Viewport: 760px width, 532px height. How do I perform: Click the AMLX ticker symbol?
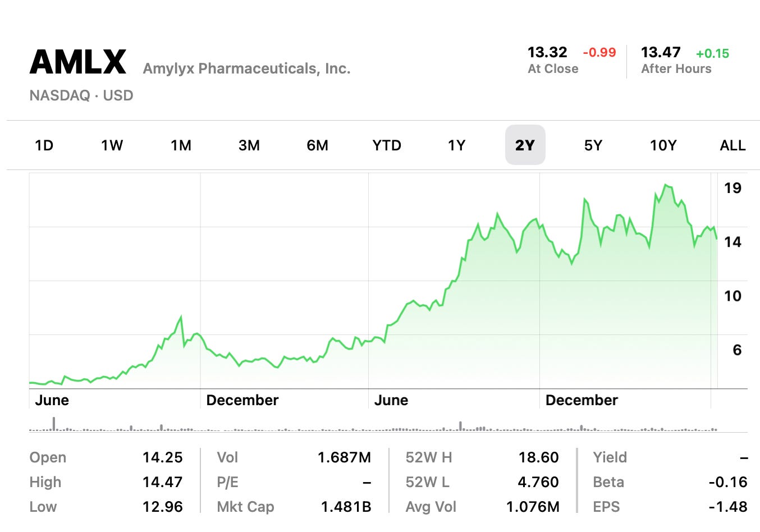78,62
